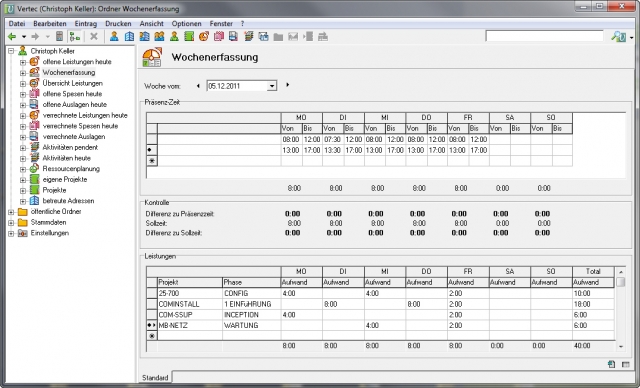
Task: Click the Standard tab at bottom
Action: point(155,377)
